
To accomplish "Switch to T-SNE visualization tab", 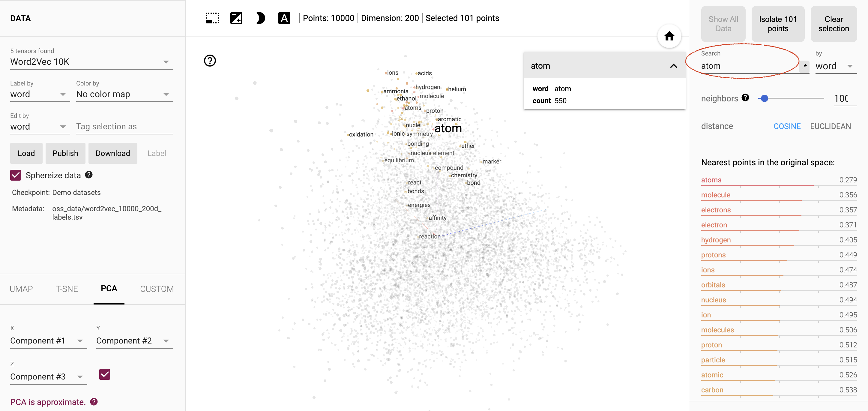I will [66, 289].
